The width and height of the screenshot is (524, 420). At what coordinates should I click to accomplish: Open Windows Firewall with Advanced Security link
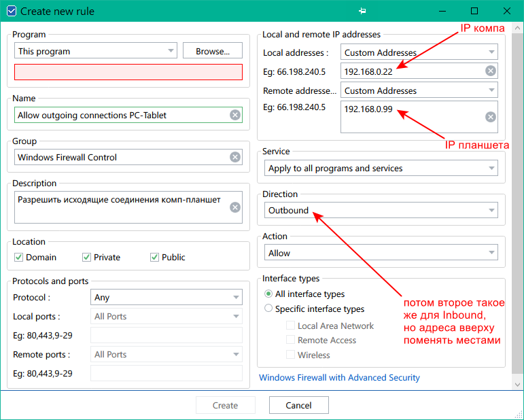pos(339,378)
